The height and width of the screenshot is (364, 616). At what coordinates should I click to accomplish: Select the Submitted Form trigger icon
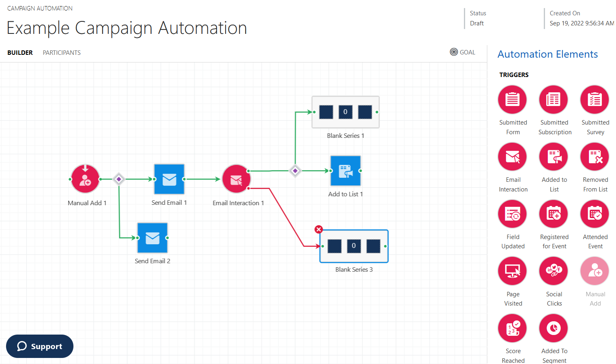point(512,100)
